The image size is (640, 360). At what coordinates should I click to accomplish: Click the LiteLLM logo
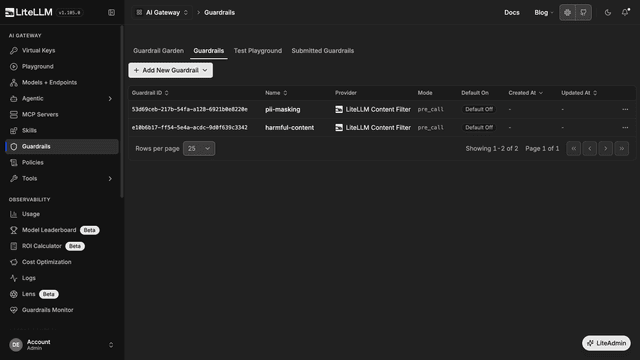[x=29, y=12]
